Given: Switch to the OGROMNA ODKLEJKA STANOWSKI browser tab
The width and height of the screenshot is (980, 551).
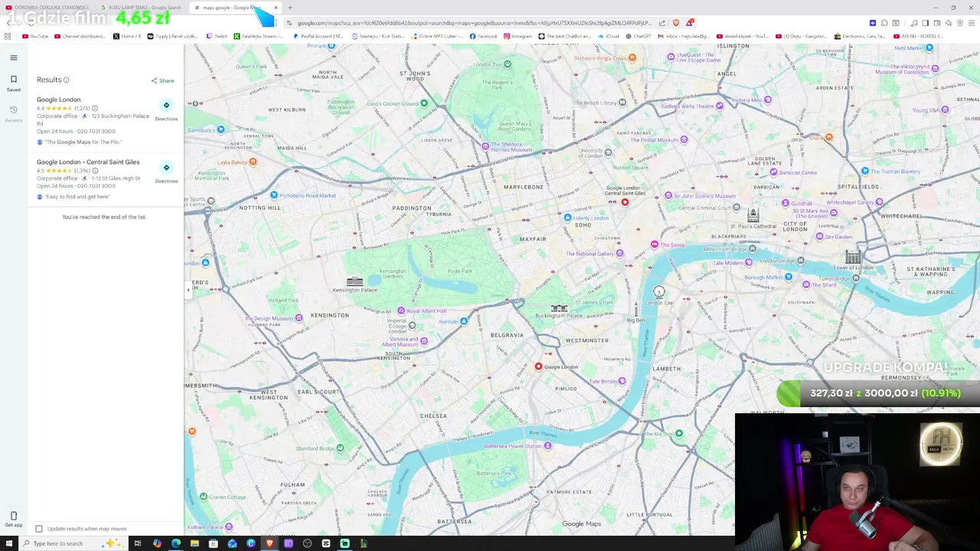Looking at the screenshot, I should pos(47,8).
